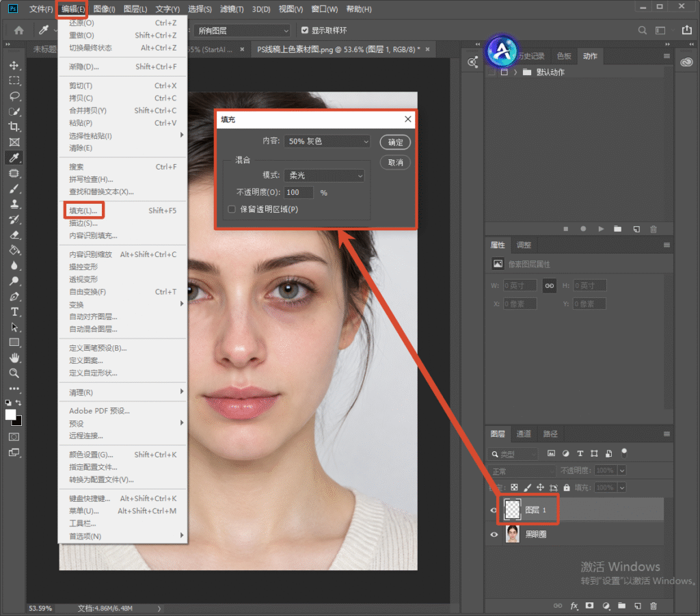Switch to 色板 tab

[564, 56]
